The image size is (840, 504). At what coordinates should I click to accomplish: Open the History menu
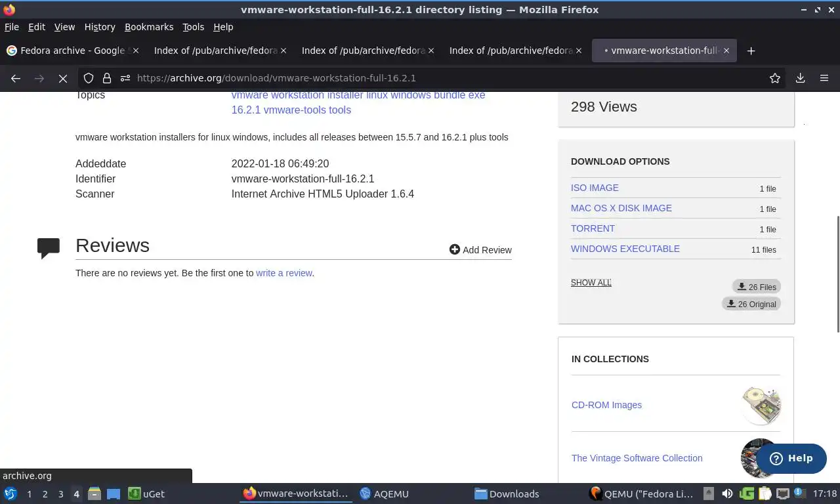tap(100, 27)
